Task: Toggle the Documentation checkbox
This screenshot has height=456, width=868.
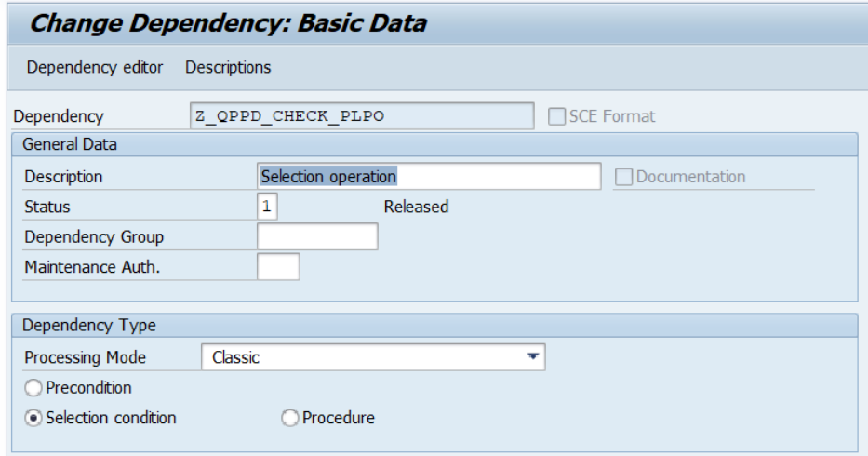Action: (x=622, y=175)
